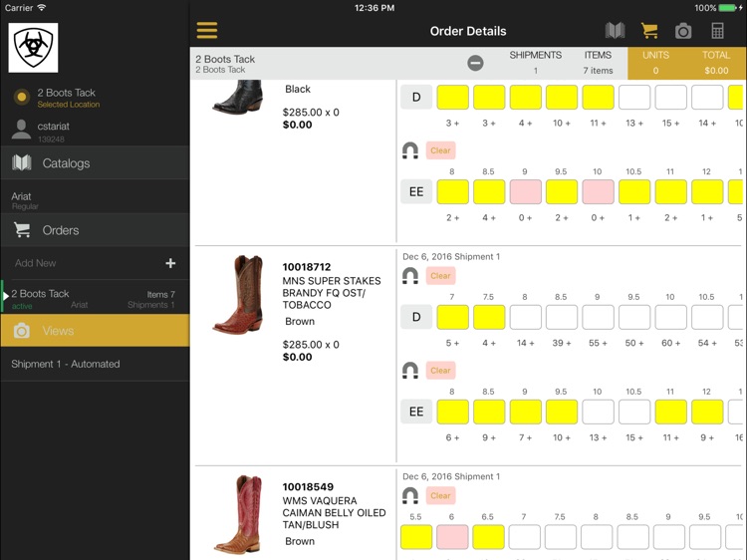Open Shipment 1 - Automated view
This screenshot has width=747, height=560.
[66, 364]
